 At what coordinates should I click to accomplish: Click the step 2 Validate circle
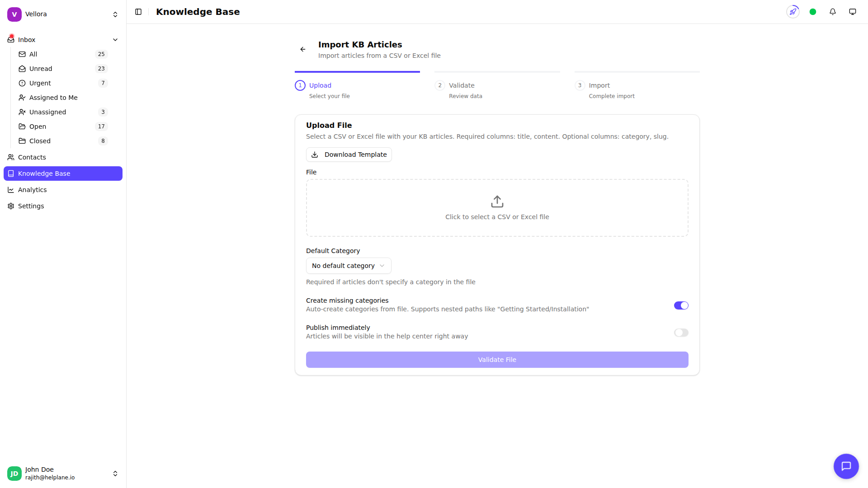pos(440,85)
